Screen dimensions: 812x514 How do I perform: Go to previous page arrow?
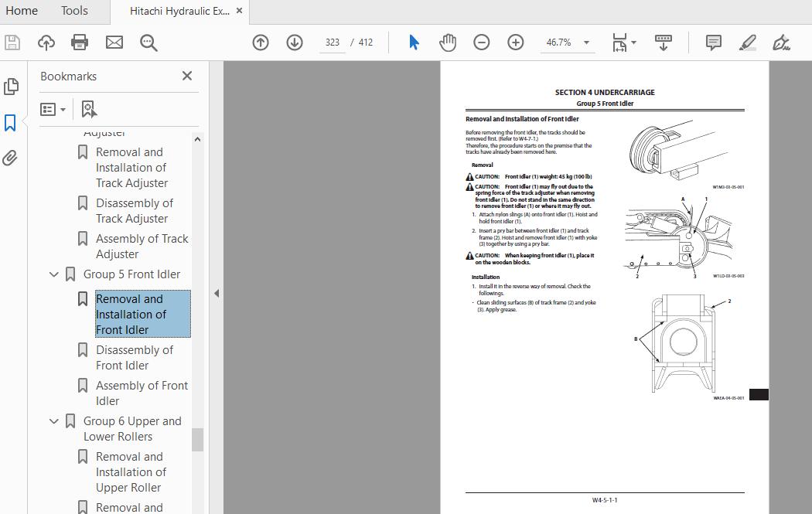pyautogui.click(x=261, y=43)
